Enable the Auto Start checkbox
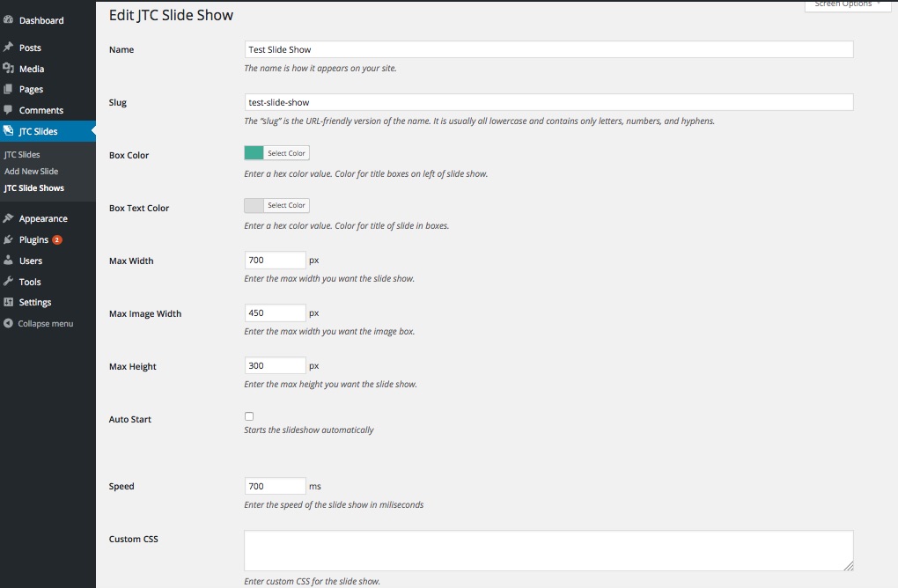This screenshot has height=588, width=898. tap(249, 416)
